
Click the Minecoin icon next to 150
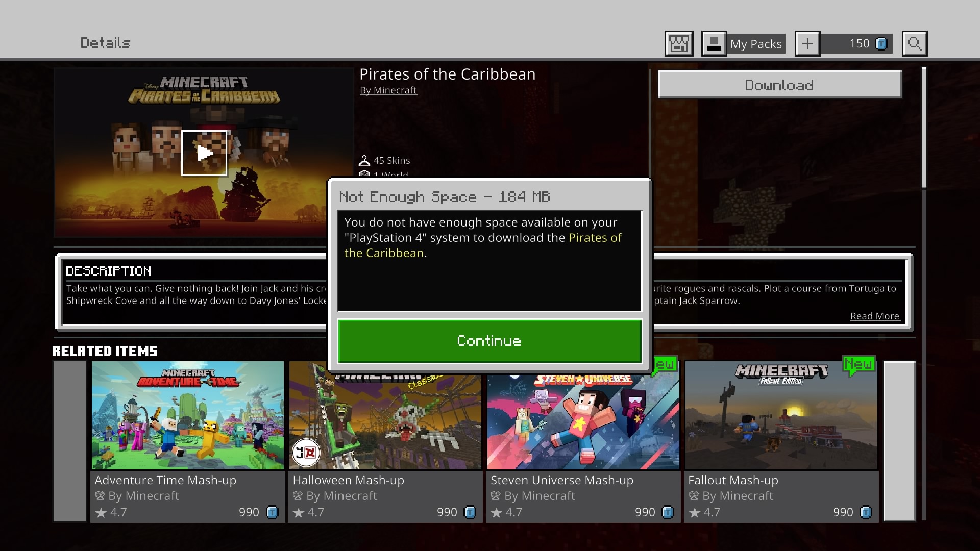(x=881, y=44)
